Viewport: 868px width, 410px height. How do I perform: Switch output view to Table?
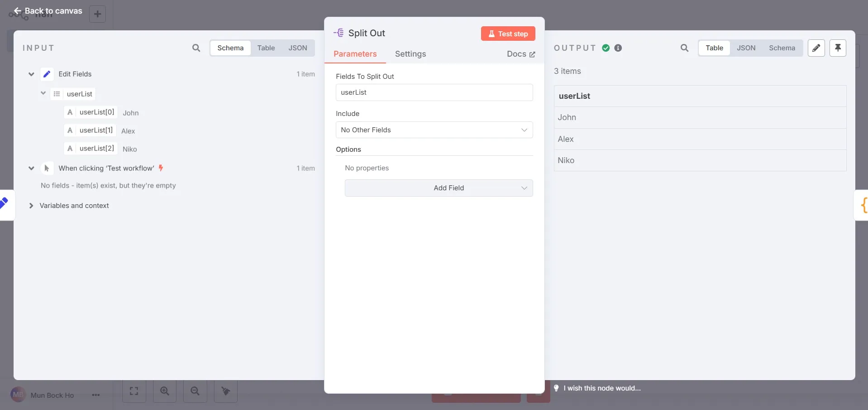pos(714,48)
